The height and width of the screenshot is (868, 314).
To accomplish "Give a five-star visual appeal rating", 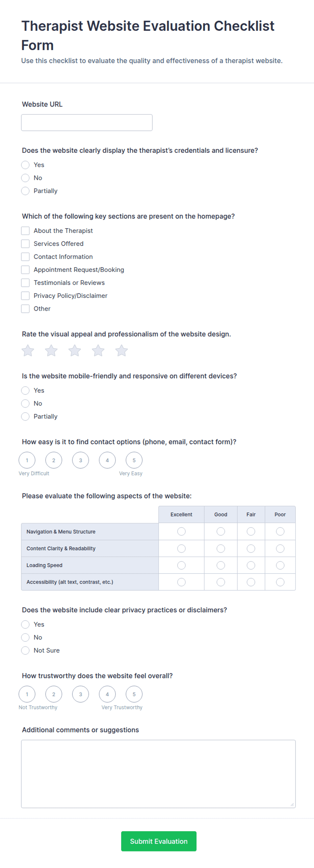I will pos(122,350).
